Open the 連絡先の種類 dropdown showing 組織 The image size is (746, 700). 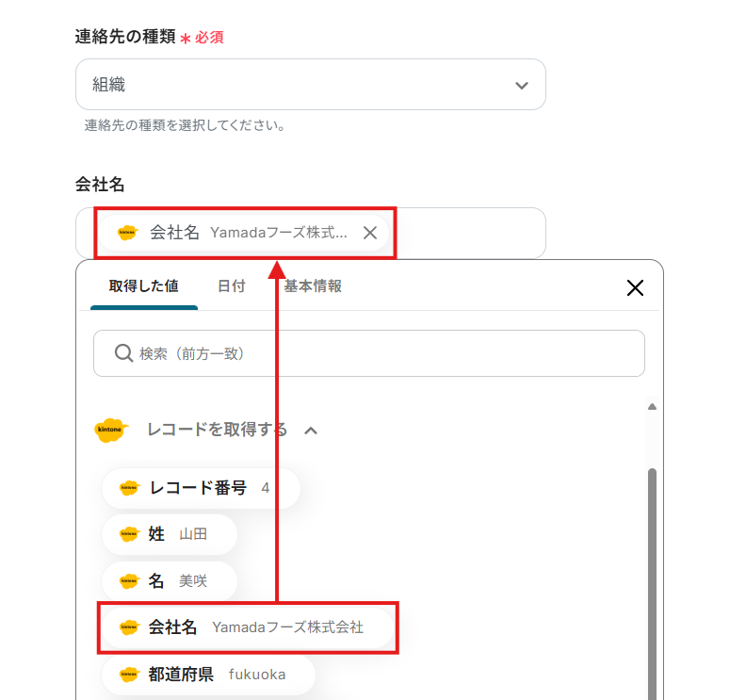point(310,85)
